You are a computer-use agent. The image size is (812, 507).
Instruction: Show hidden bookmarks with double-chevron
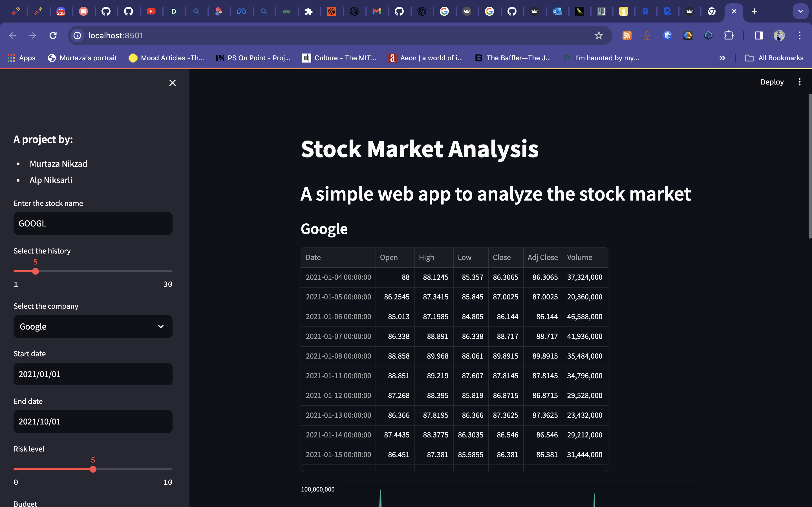722,58
